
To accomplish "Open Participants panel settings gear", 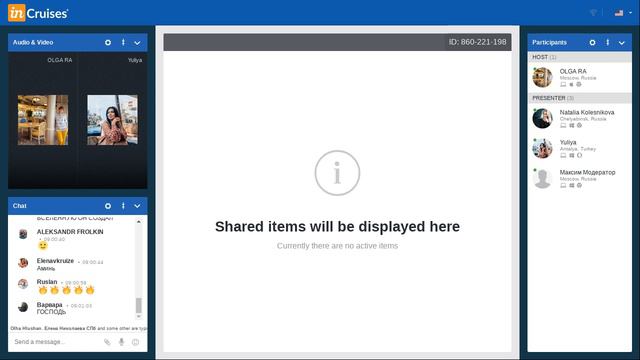I will coord(592,42).
